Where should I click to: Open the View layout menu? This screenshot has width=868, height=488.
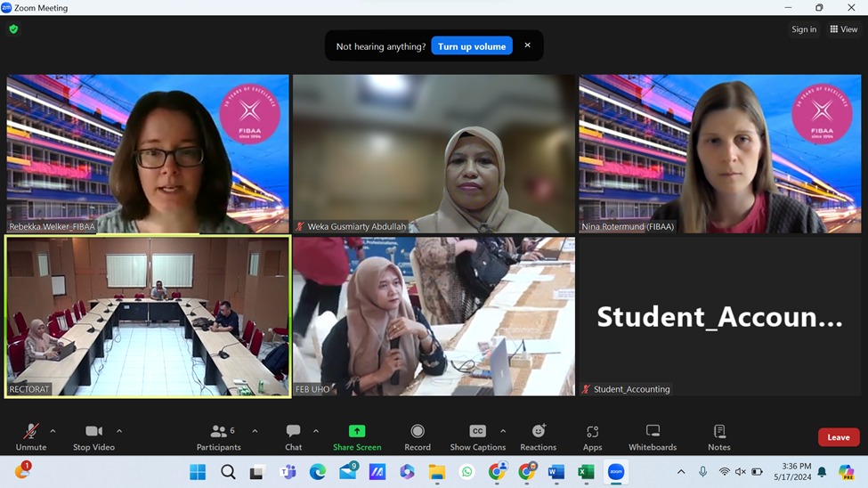[843, 29]
